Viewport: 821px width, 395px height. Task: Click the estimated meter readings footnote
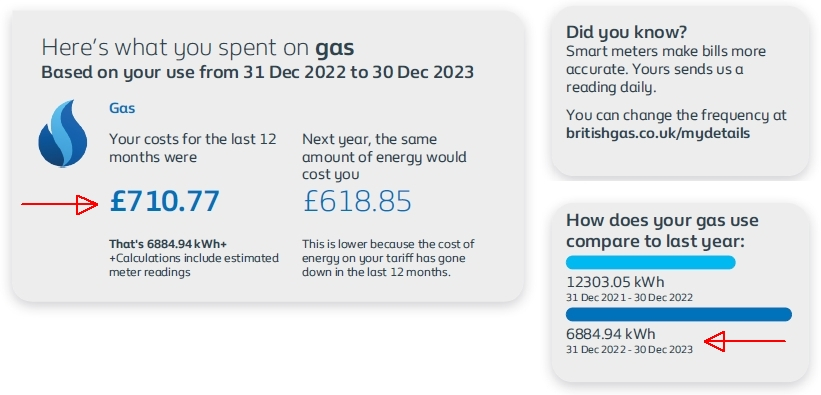194,266
